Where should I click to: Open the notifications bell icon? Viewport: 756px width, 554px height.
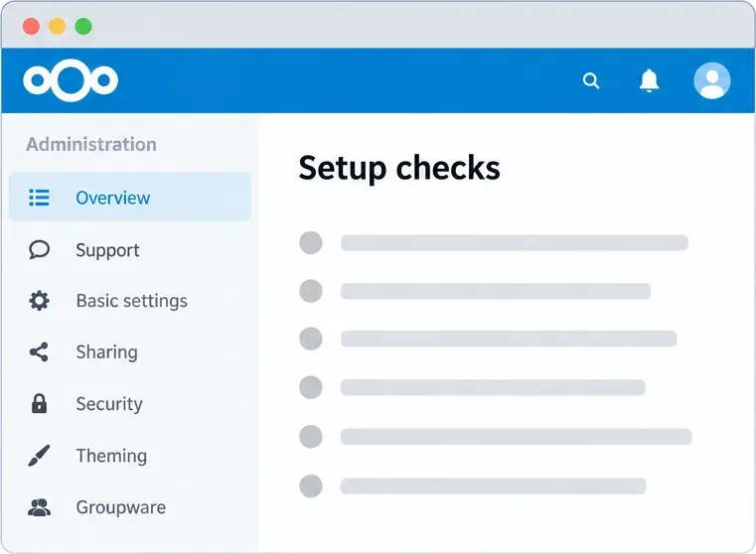(x=649, y=80)
